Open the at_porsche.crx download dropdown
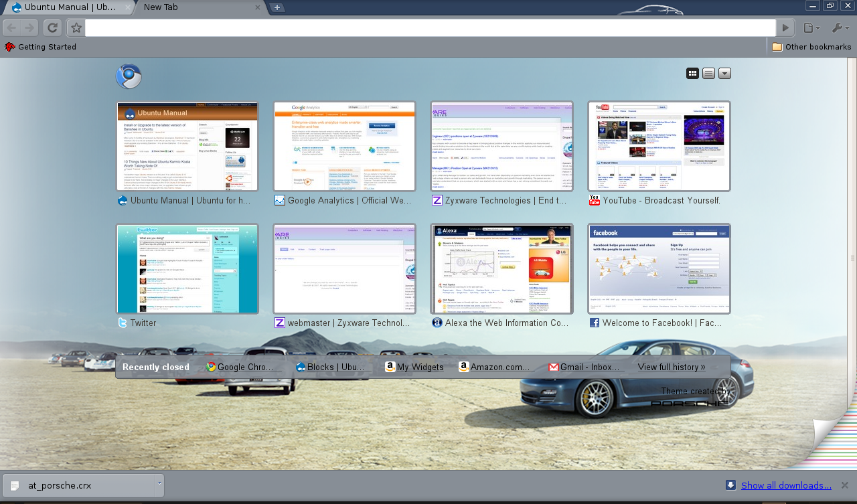Image resolution: width=857 pixels, height=504 pixels. tap(159, 485)
